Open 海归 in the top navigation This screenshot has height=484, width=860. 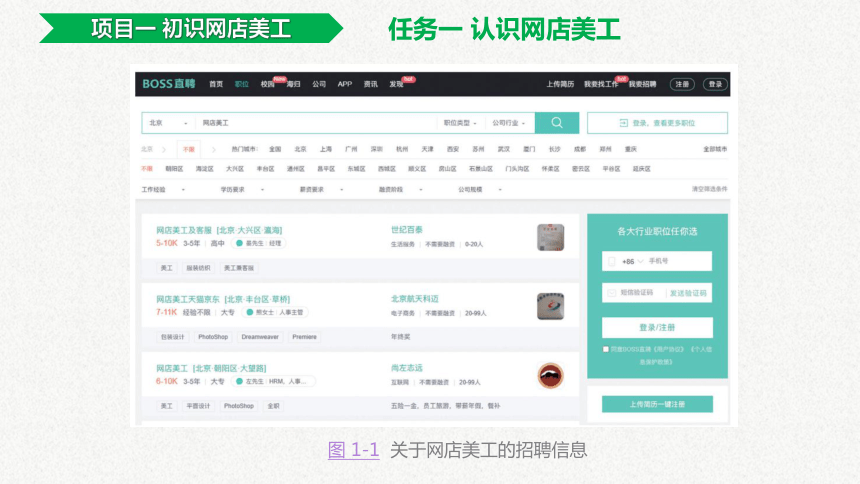pos(293,84)
